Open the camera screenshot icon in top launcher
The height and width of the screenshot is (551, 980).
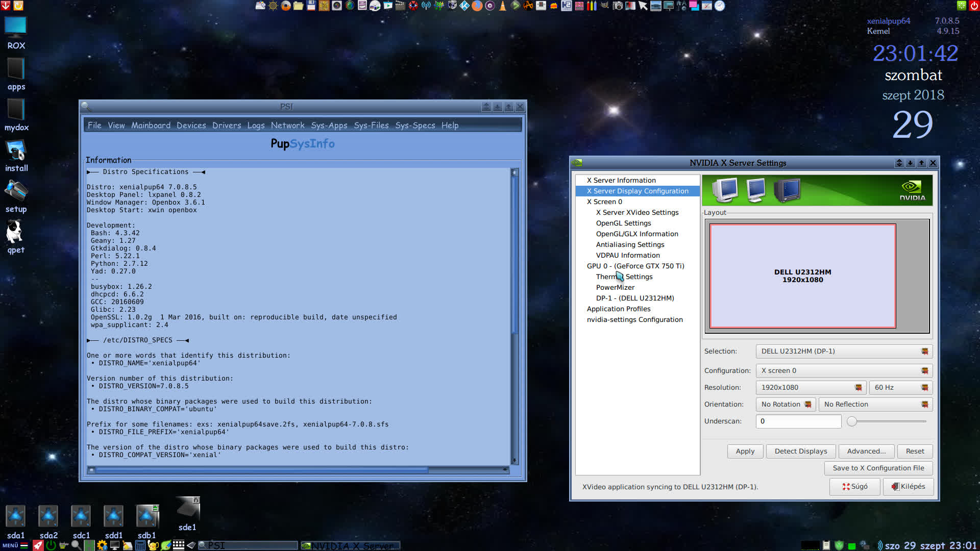[x=618, y=6]
